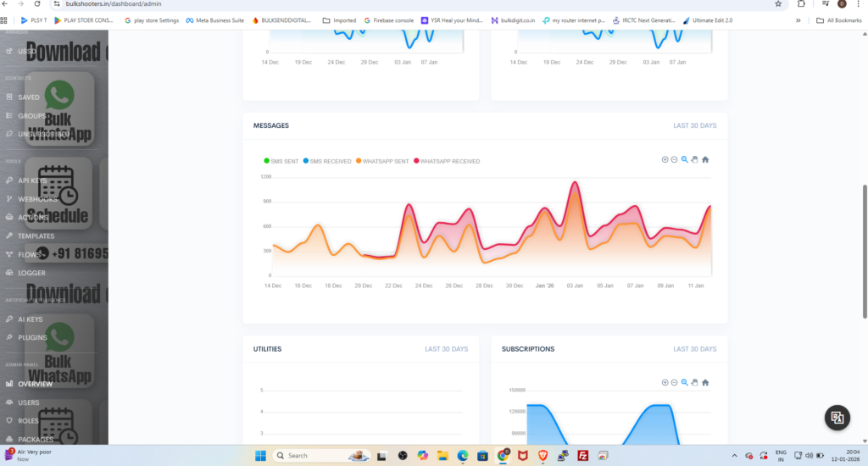Open Templates page from sidebar
The width and height of the screenshot is (868, 466).
click(x=36, y=236)
